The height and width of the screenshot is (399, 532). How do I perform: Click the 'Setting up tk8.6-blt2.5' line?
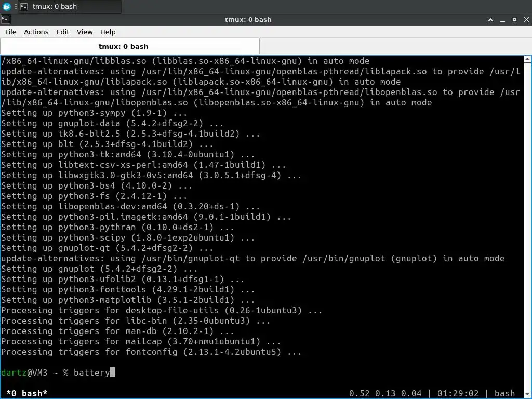pos(130,134)
